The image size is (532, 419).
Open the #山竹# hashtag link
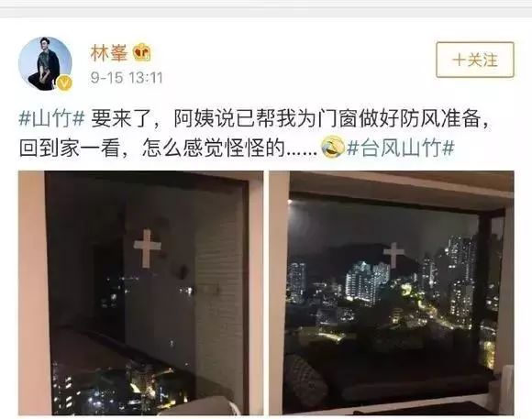pos(51,119)
